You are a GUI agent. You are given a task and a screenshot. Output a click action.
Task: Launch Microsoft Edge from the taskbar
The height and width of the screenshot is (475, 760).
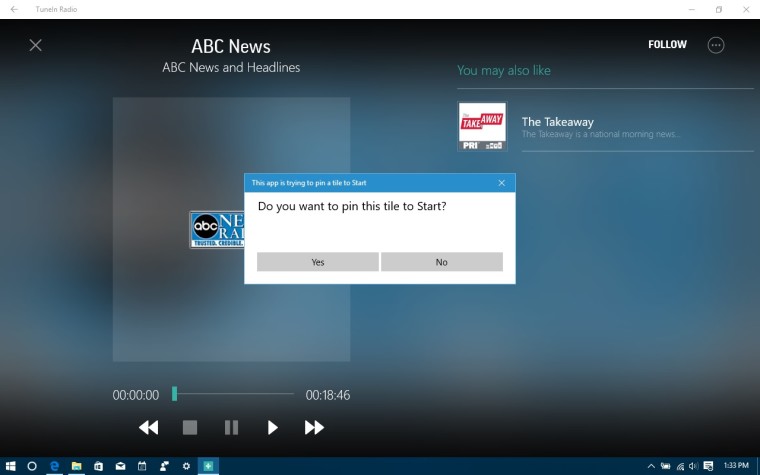(x=54, y=466)
